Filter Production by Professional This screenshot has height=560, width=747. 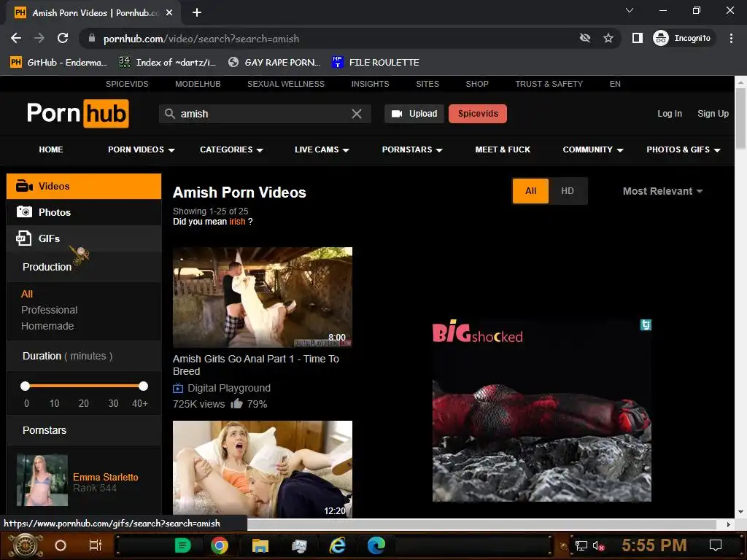[49, 310]
